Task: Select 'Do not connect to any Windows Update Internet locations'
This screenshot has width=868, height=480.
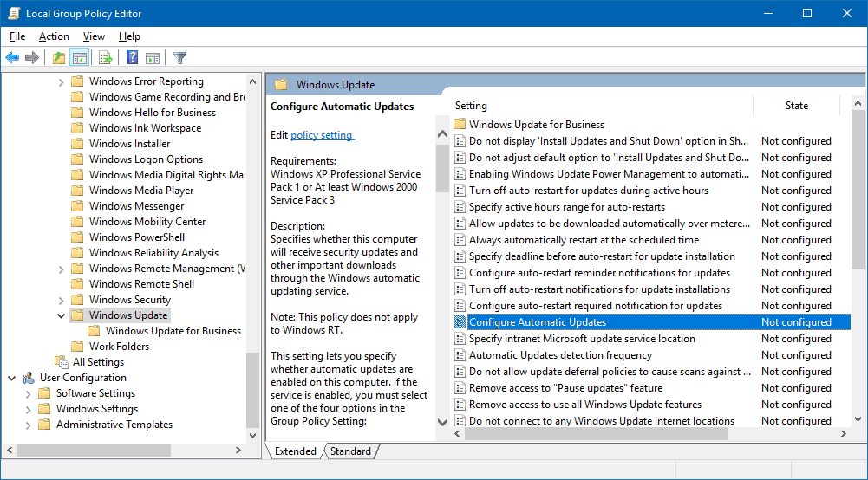Action: 602,421
